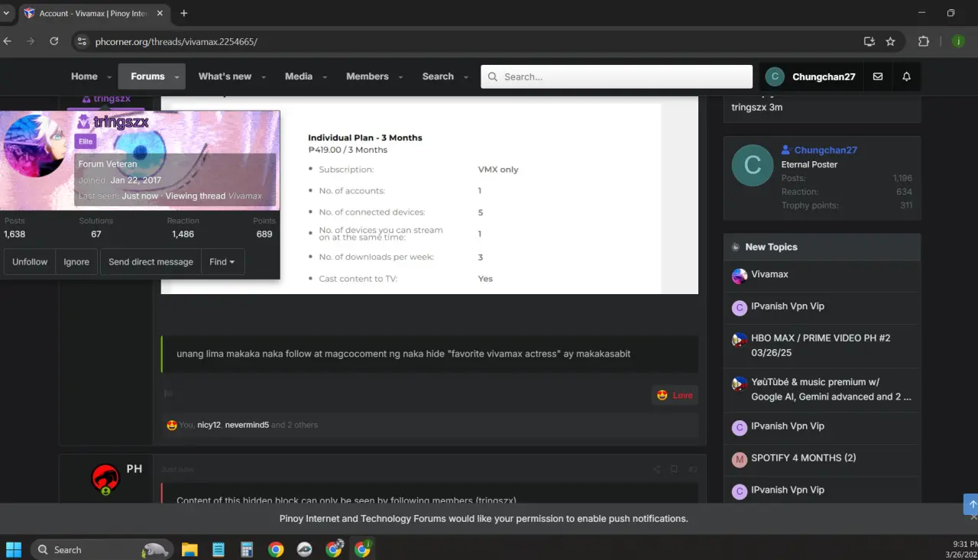
Task: Open Chungchan27 account menu in navbar
Action: pos(811,76)
